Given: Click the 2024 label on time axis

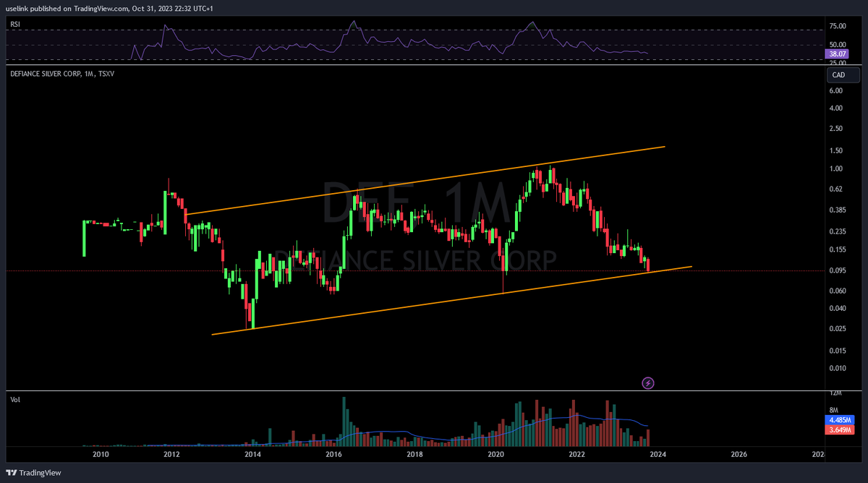Looking at the screenshot, I should pyautogui.click(x=658, y=455).
